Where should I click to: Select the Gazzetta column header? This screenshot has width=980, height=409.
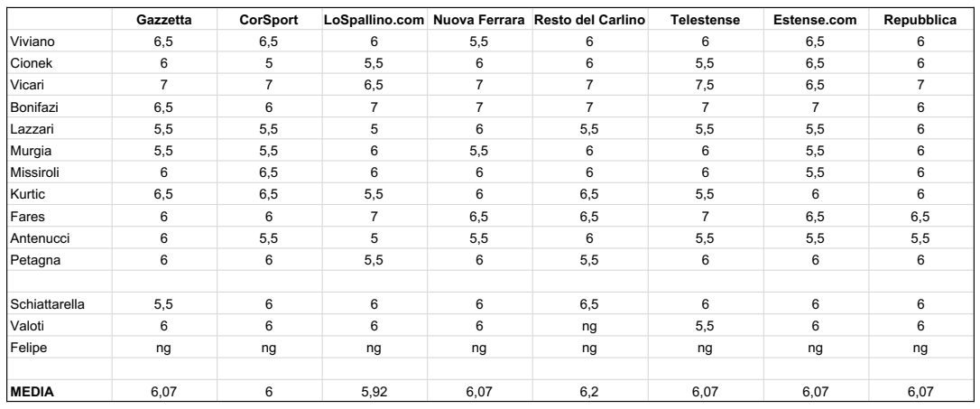click(x=163, y=20)
